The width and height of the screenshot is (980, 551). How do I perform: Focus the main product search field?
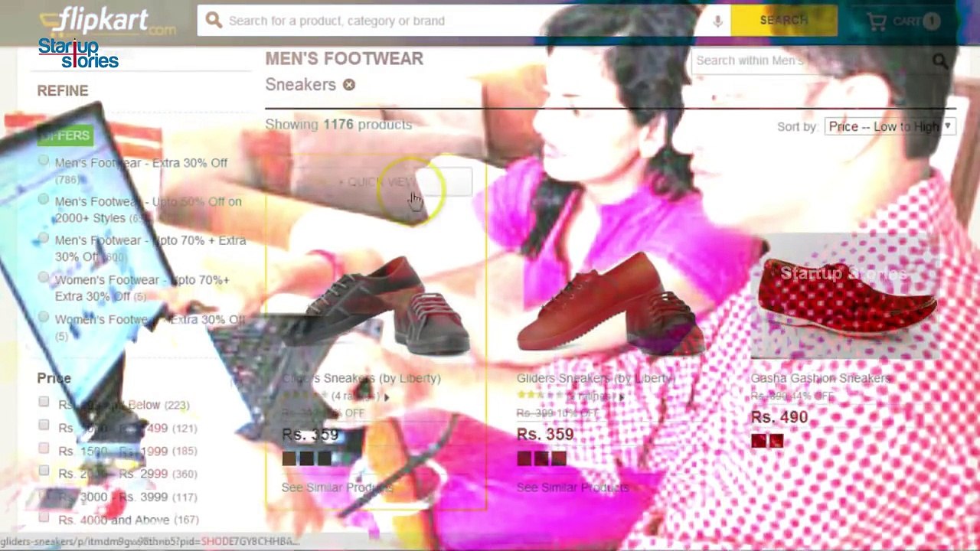point(463,21)
